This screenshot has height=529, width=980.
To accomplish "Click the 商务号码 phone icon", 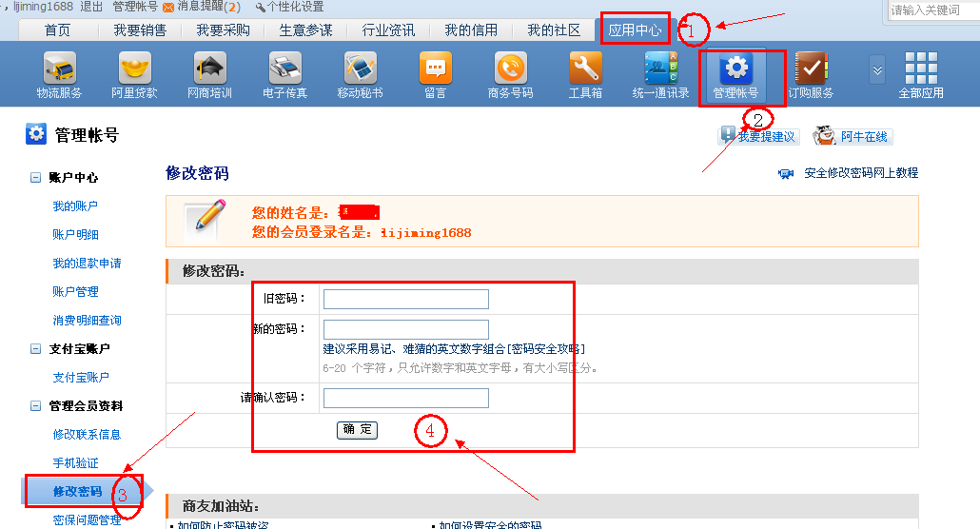I will click(x=510, y=69).
